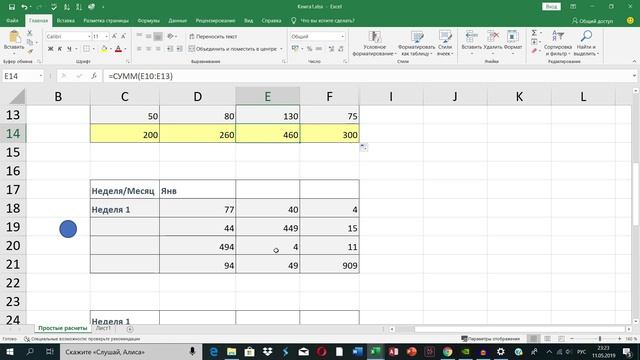640x360 pixels.
Task: Switch to sheet tab Лист1
Action: point(103,328)
